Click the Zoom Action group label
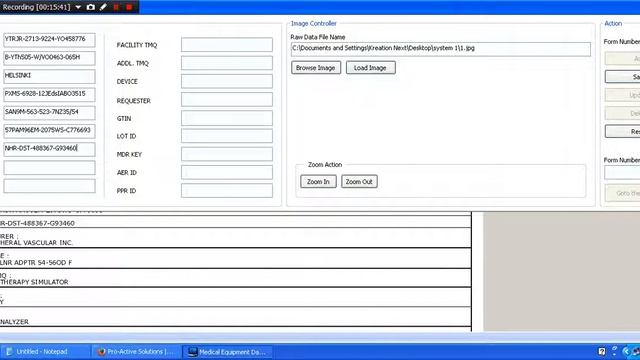Screen dimensions: 640x360 point(325,164)
